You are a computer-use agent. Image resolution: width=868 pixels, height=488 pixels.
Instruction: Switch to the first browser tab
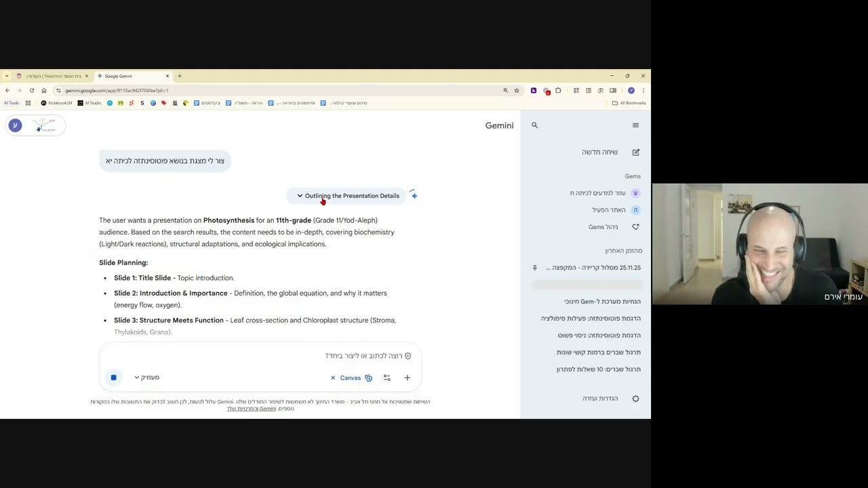coord(52,76)
